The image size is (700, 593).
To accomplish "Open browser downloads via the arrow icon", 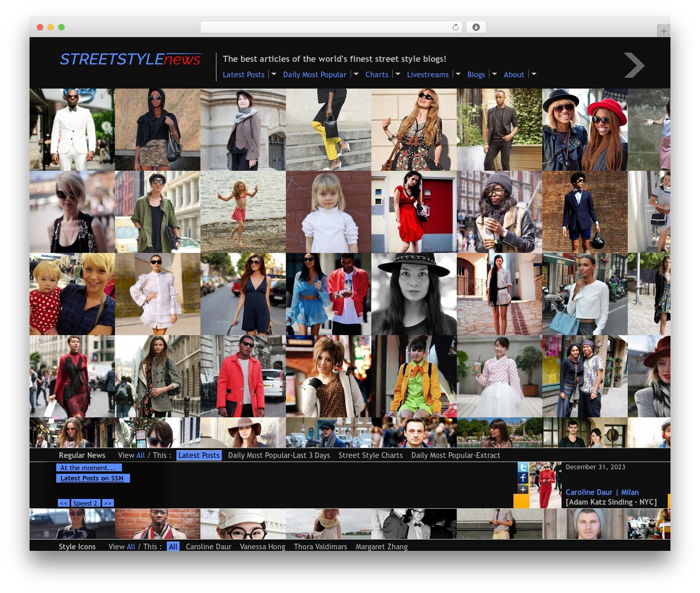I will click(x=476, y=27).
